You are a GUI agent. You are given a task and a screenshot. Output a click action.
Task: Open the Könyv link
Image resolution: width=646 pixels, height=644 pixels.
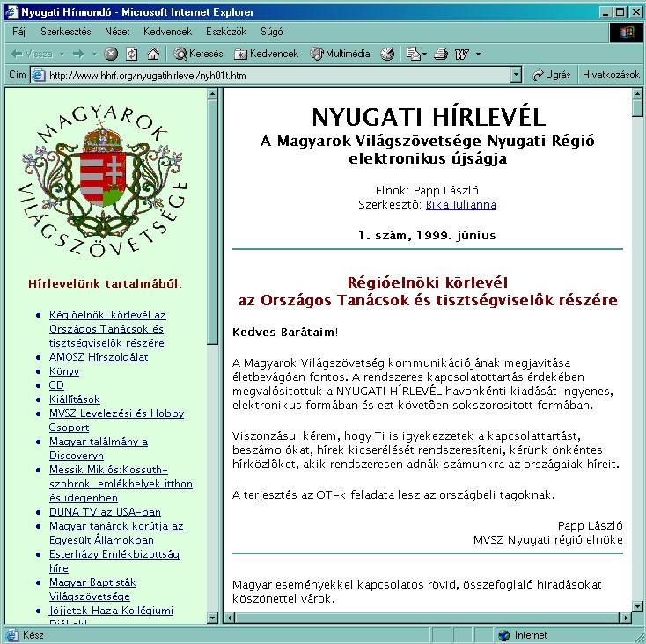pyautogui.click(x=64, y=371)
